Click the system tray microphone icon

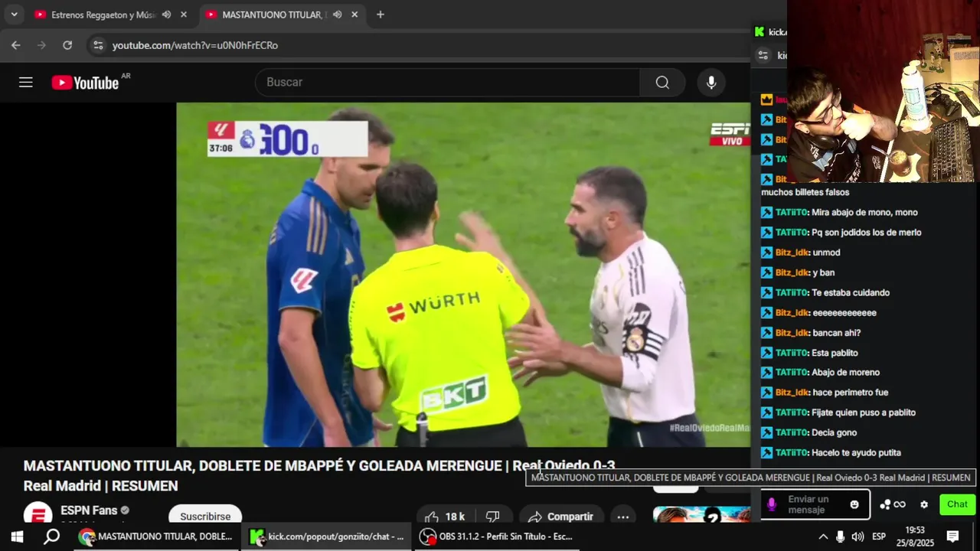(x=841, y=536)
